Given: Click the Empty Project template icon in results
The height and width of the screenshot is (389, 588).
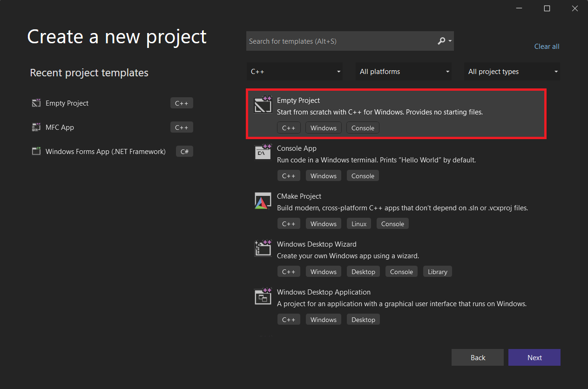Looking at the screenshot, I should click(x=263, y=105).
